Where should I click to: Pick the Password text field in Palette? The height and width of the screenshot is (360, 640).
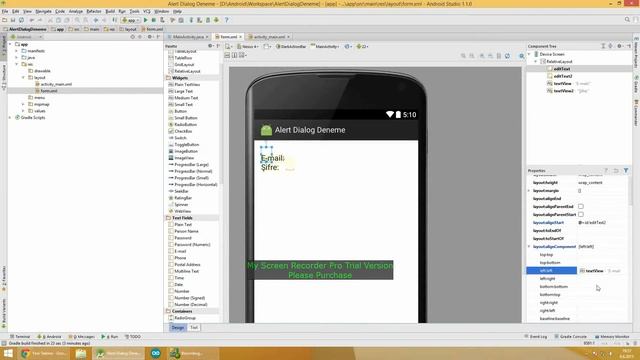click(x=182, y=238)
